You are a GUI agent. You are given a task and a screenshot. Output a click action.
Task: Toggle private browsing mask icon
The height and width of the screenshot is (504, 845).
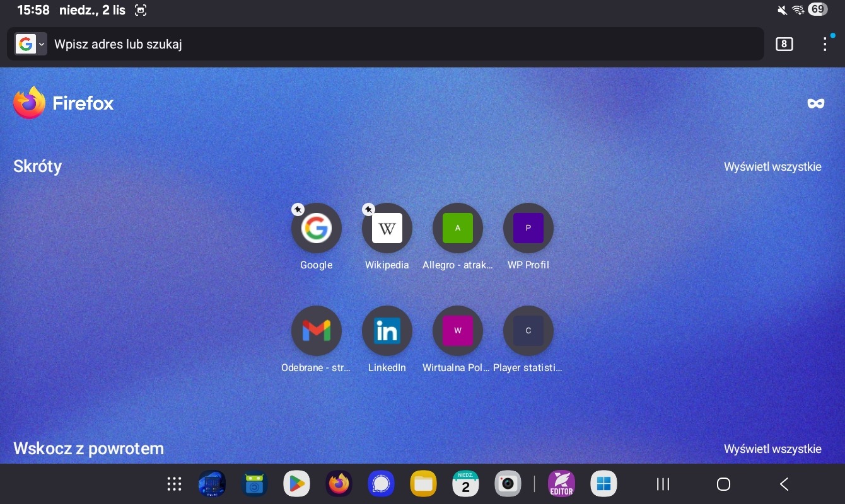tap(816, 103)
